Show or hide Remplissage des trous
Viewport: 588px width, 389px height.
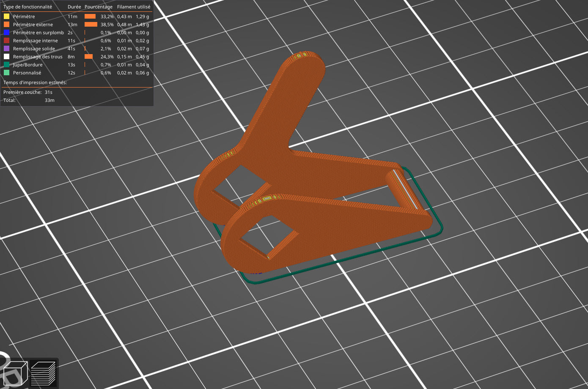[x=38, y=57]
